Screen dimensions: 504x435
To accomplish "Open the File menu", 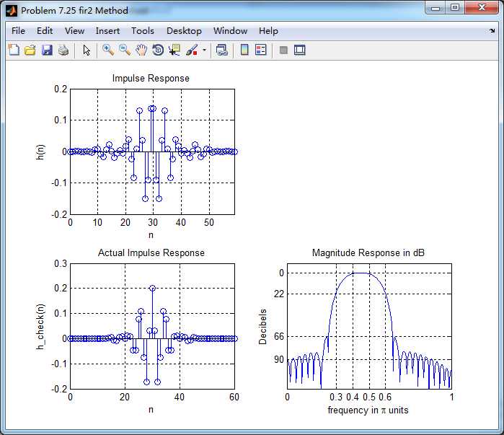I will click(x=18, y=31).
